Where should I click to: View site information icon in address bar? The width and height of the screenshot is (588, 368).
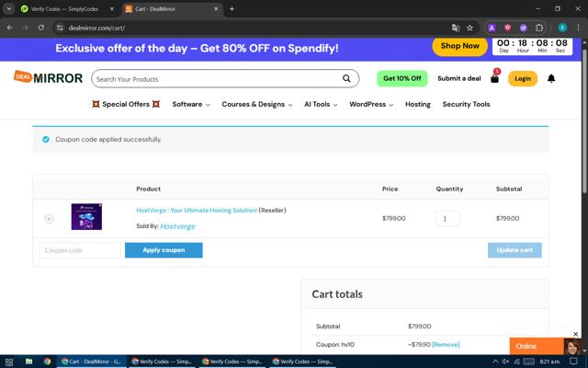point(60,28)
